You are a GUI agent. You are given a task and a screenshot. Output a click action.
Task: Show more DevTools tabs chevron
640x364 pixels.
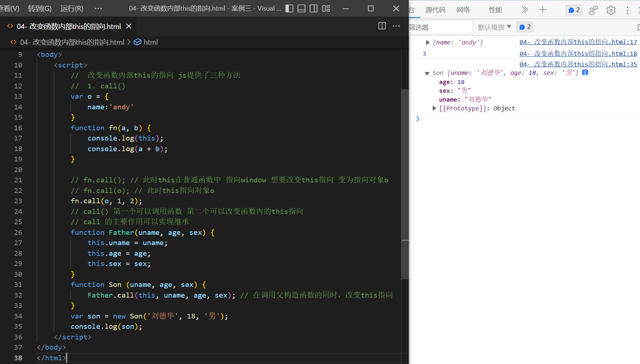[525, 10]
